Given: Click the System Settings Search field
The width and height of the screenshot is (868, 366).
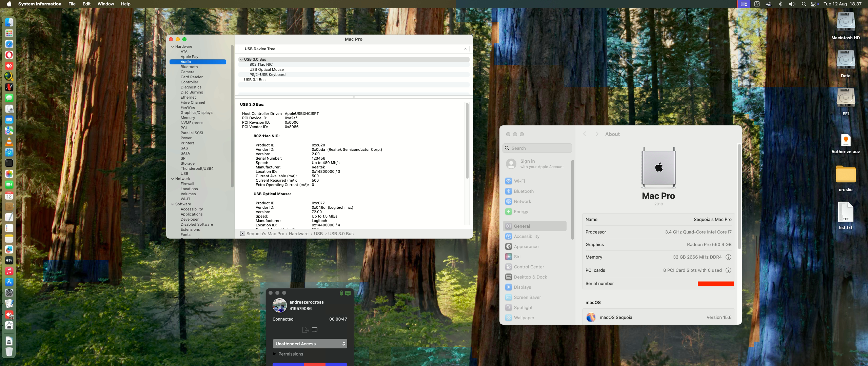Looking at the screenshot, I should (537, 148).
